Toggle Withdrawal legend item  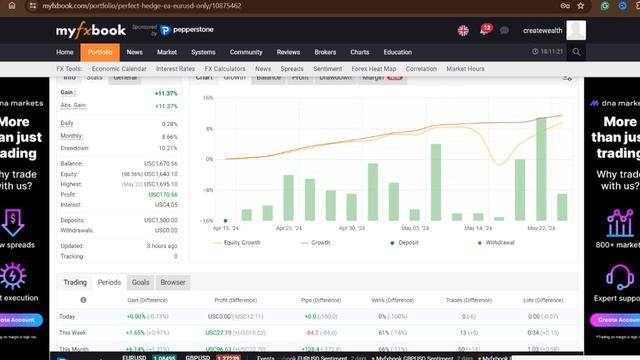click(496, 242)
